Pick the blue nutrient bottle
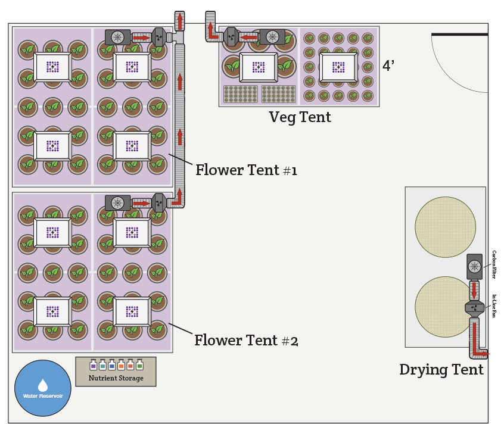 point(112,364)
